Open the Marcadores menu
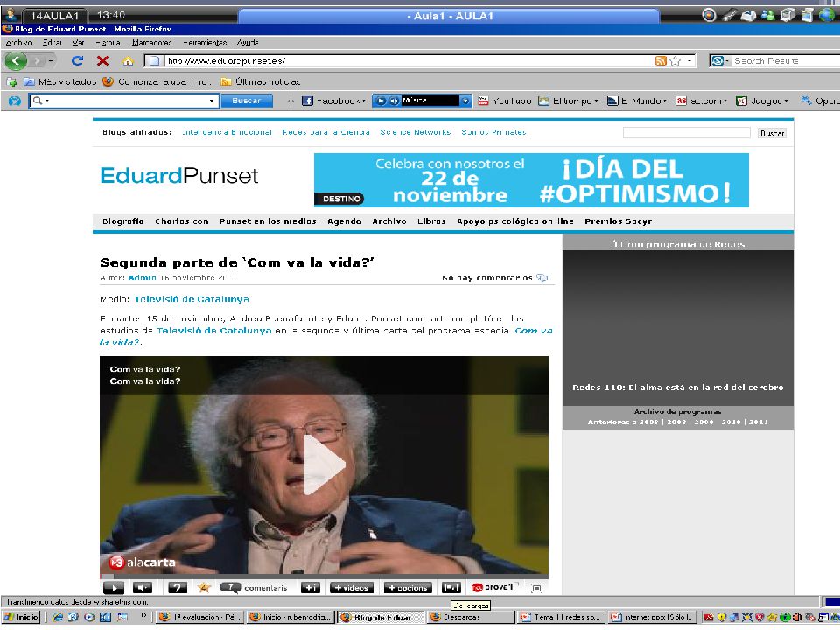Image resolution: width=840 pixels, height=630 pixels. click(x=152, y=43)
